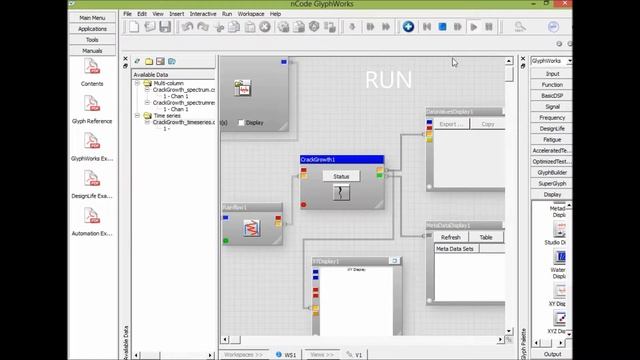This screenshot has width=640, height=360.
Task: Click the pencil icon above Available Data
Action: pos(137,61)
